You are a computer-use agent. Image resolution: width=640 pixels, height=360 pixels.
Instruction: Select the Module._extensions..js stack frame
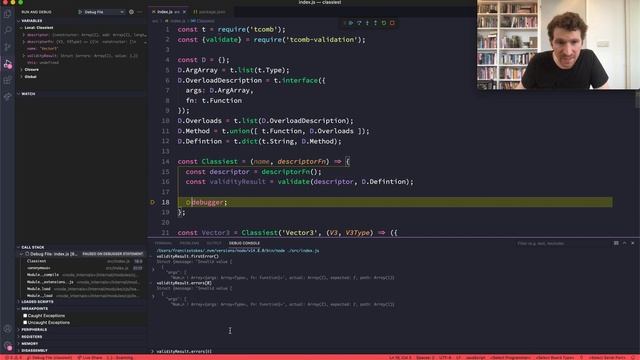[x=82, y=282]
